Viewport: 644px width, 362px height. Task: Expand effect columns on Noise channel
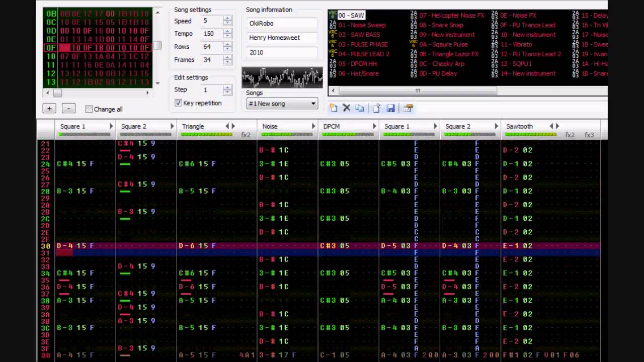click(313, 126)
